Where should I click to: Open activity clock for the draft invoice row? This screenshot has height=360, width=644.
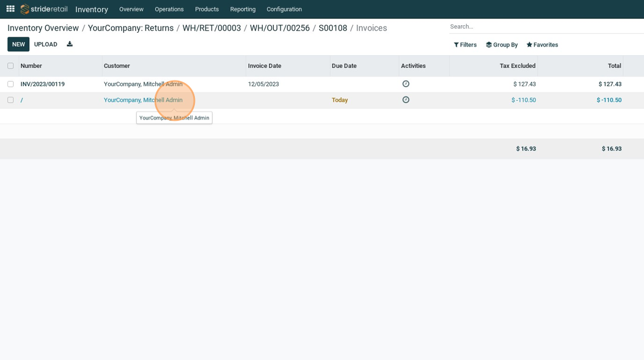[406, 100]
